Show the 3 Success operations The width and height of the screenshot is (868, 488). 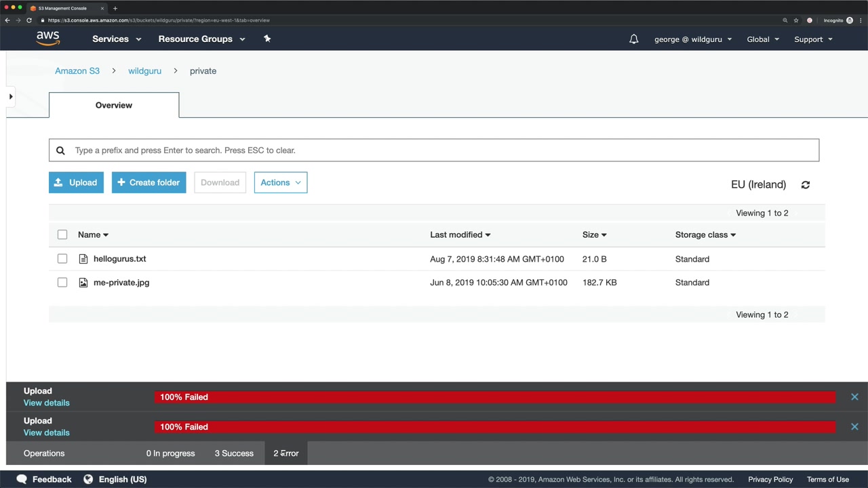coord(234,453)
